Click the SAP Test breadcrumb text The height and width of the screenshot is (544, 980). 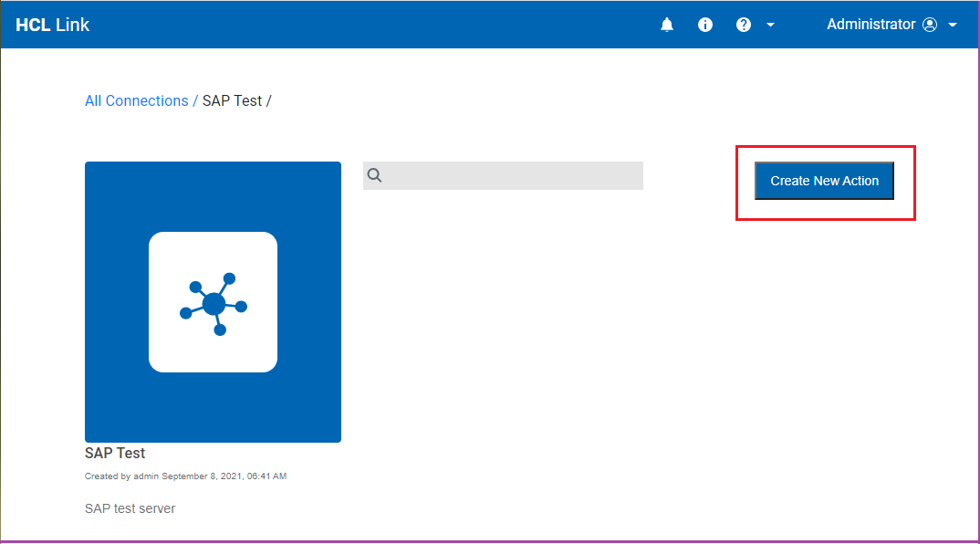tap(232, 100)
